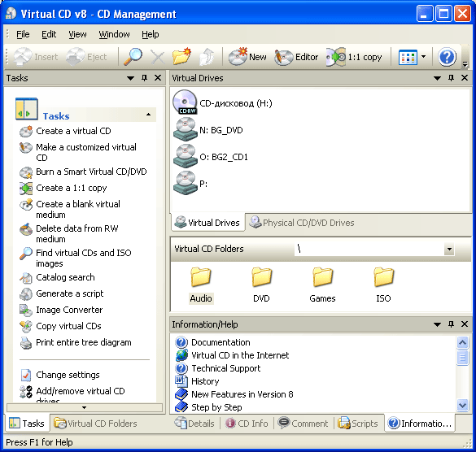Open the File menu
This screenshot has height=452, width=476.
(23, 34)
